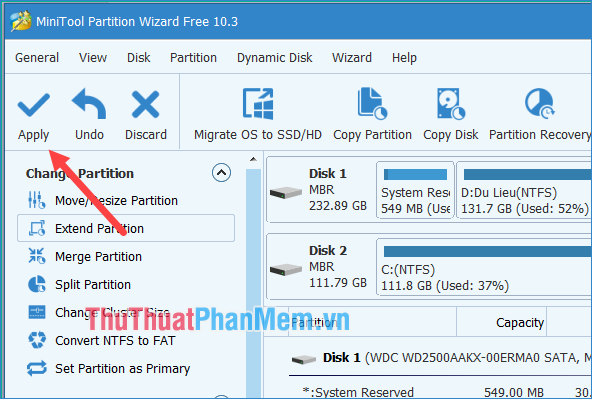Click the MiniTool Partition Wizard app logo

[20, 21]
